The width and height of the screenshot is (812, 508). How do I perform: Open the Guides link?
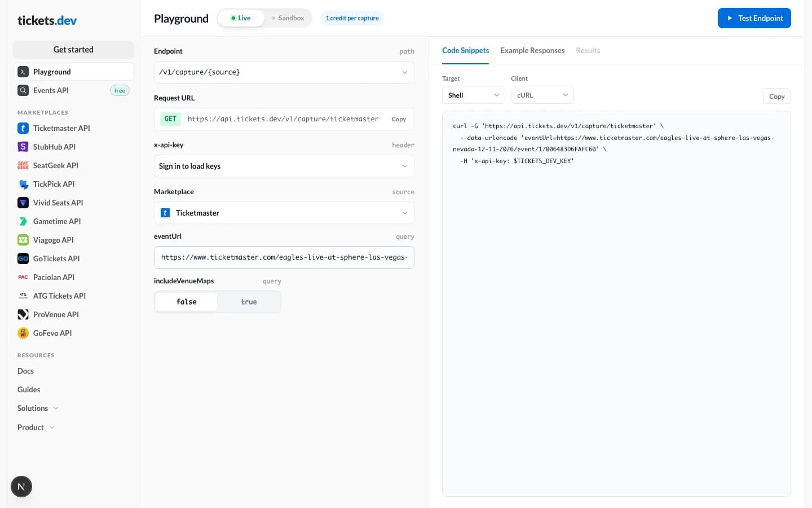(x=29, y=389)
